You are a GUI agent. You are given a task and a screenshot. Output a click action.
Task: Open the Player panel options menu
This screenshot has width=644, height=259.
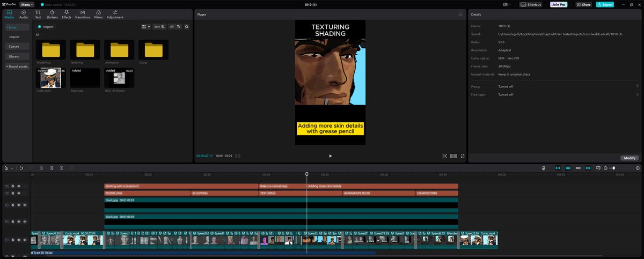click(460, 14)
